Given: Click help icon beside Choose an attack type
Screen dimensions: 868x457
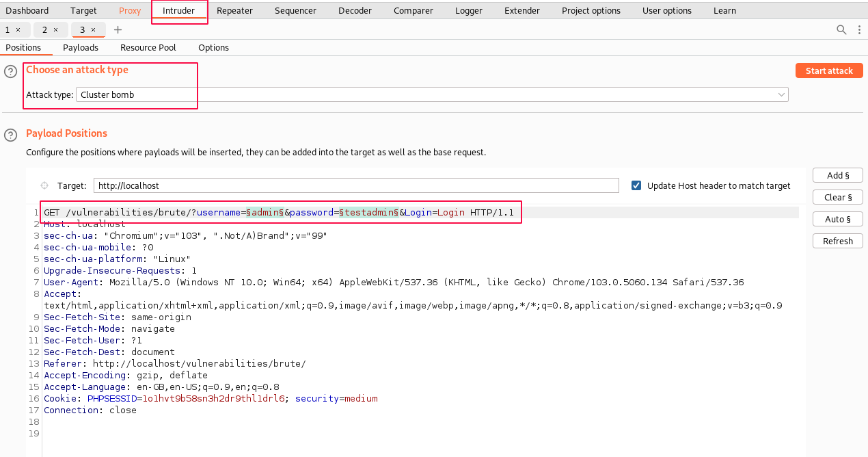Looking at the screenshot, I should pyautogui.click(x=11, y=72).
